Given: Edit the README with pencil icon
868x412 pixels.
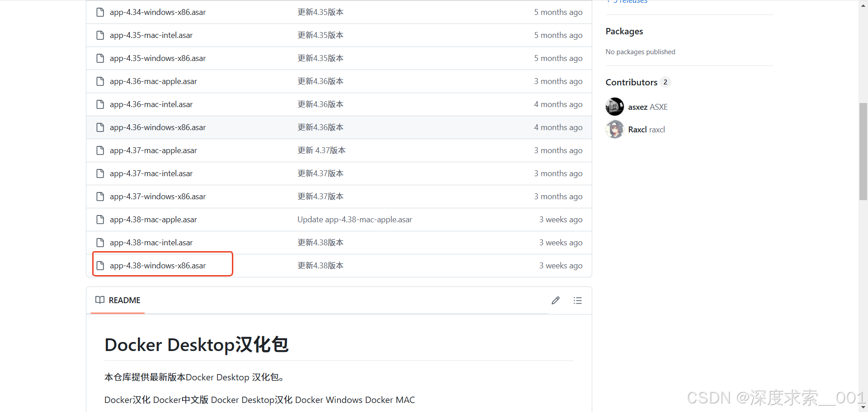Looking at the screenshot, I should [556, 300].
